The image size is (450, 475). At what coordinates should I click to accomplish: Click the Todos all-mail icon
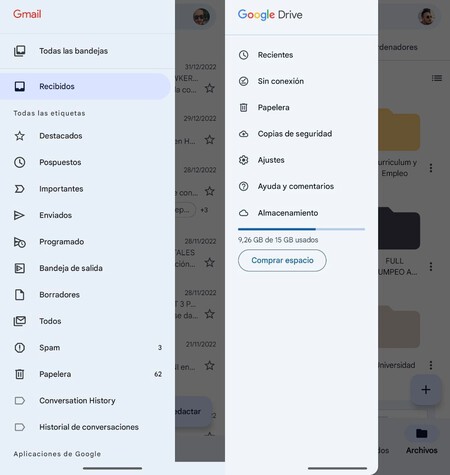pyautogui.click(x=20, y=321)
